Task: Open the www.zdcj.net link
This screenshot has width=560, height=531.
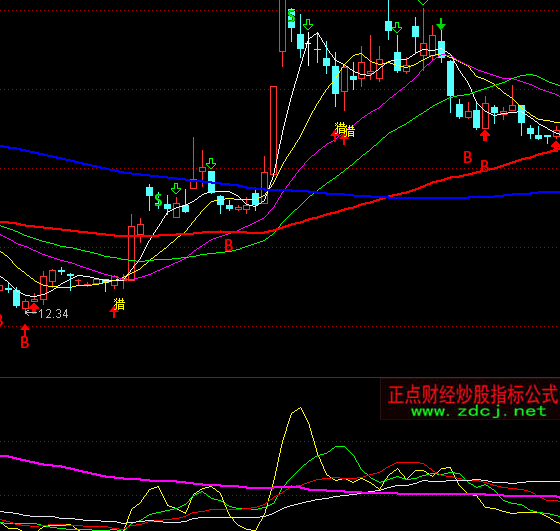Action: 479,411
